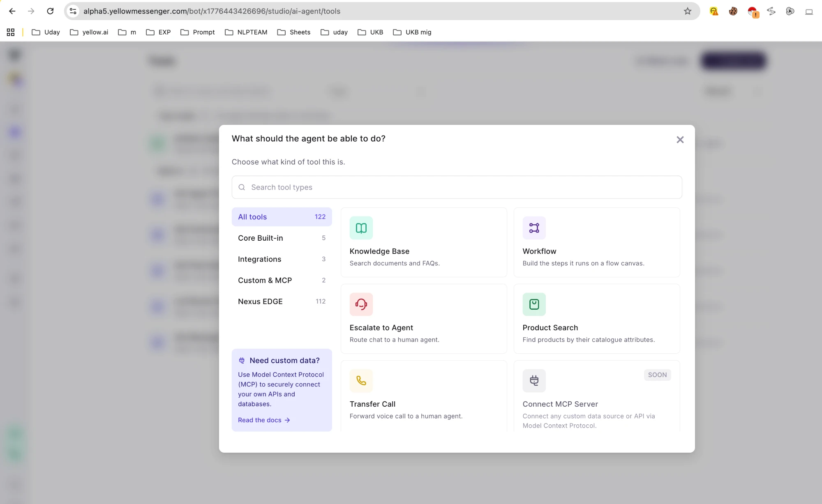Focus the Search tool types field

tap(457, 187)
